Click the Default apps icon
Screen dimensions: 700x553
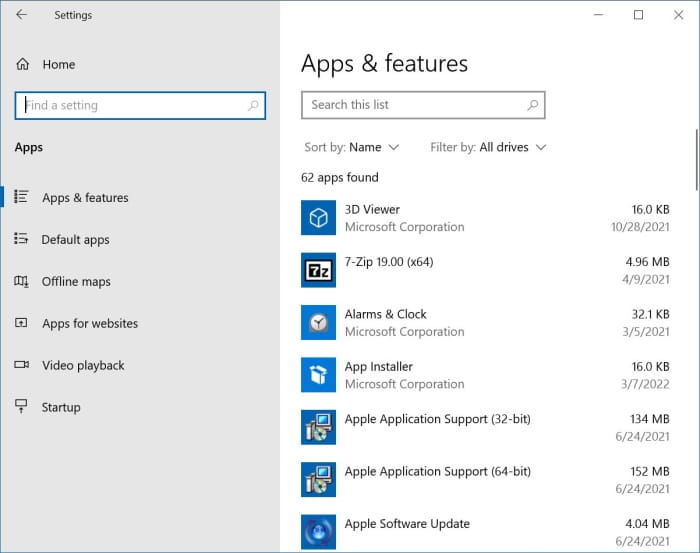click(21, 238)
